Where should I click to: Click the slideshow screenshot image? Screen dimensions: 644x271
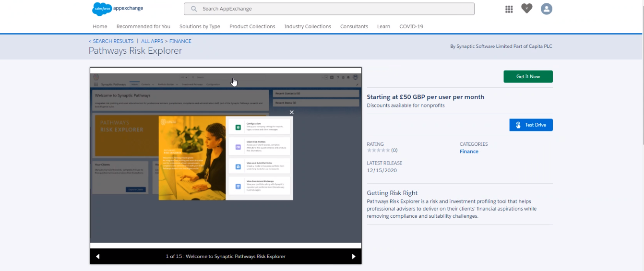(226, 158)
